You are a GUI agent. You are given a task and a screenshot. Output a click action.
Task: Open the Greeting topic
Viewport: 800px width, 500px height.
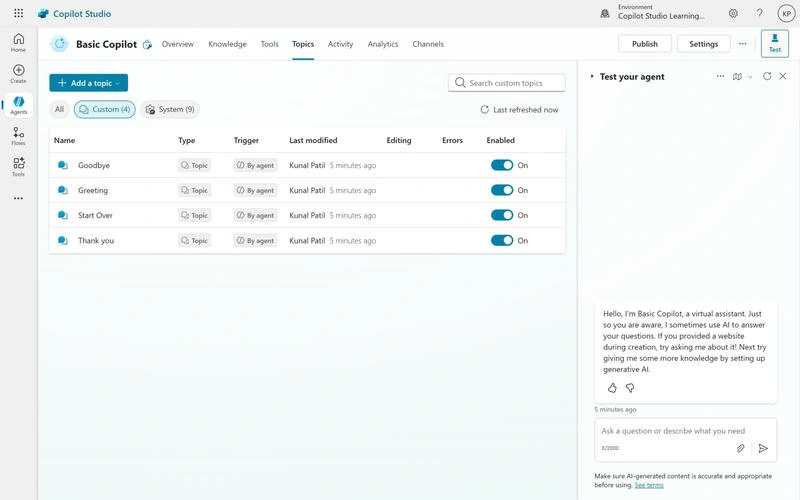(93, 190)
